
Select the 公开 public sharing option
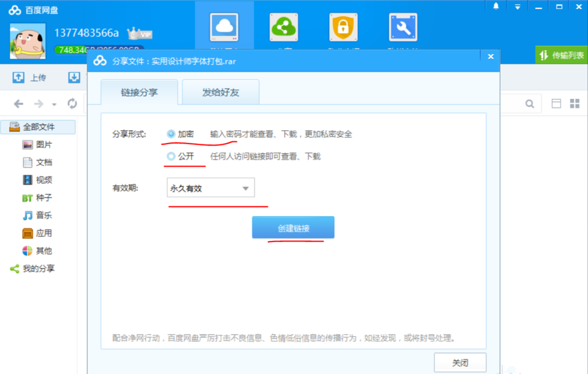coord(170,156)
